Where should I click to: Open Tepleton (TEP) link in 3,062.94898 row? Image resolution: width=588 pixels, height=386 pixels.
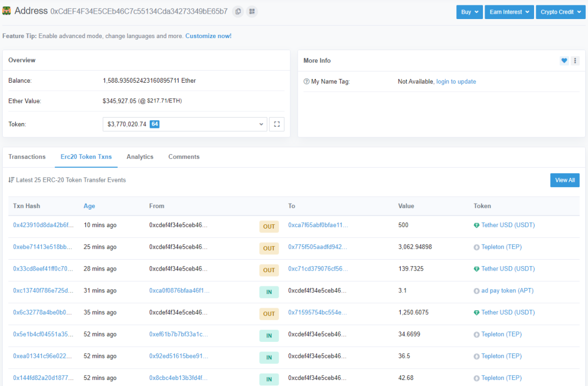click(x=501, y=247)
